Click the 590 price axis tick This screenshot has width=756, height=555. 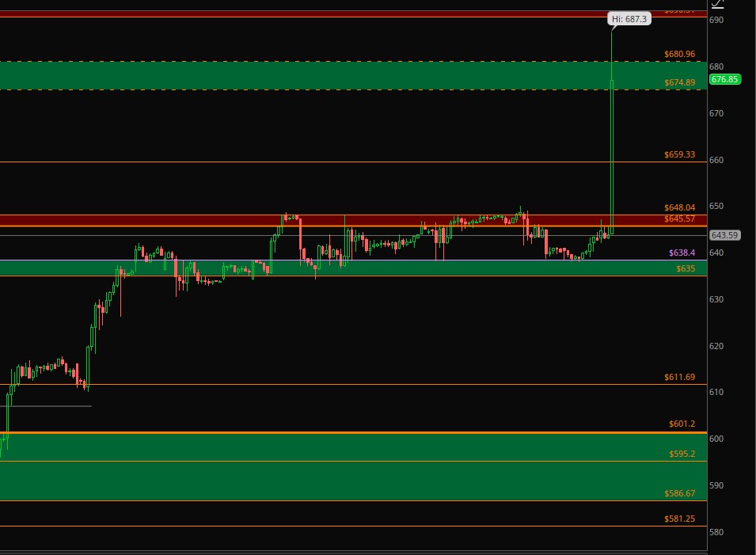716,485
